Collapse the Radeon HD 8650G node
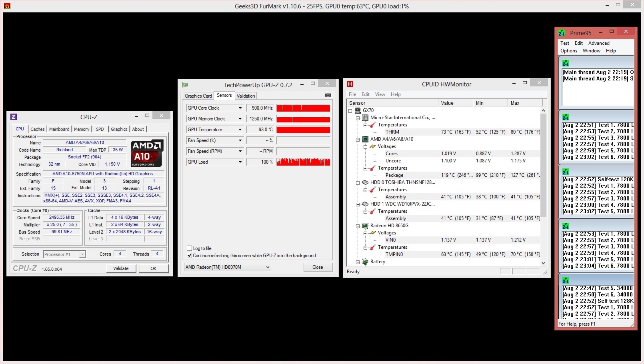The image size is (644, 364). point(358,226)
